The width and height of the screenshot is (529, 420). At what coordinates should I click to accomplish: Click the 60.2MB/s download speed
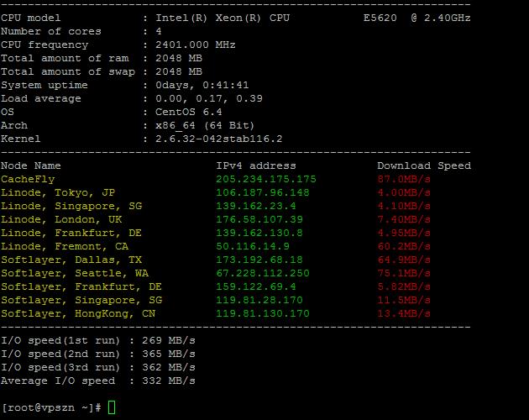404,246
